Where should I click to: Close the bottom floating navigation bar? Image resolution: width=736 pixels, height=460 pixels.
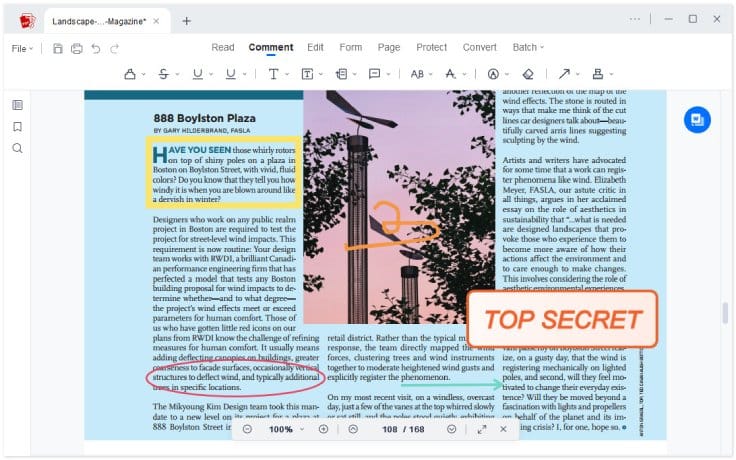pos(503,429)
